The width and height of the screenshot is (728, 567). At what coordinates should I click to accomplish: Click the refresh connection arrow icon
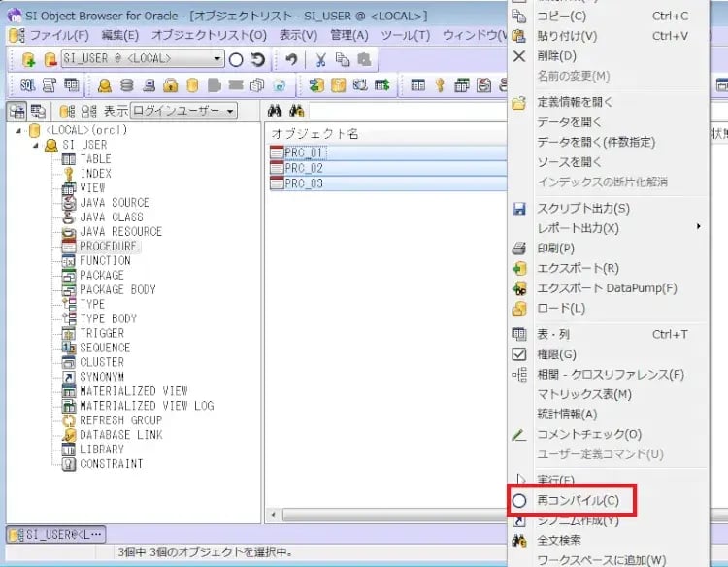point(258,60)
